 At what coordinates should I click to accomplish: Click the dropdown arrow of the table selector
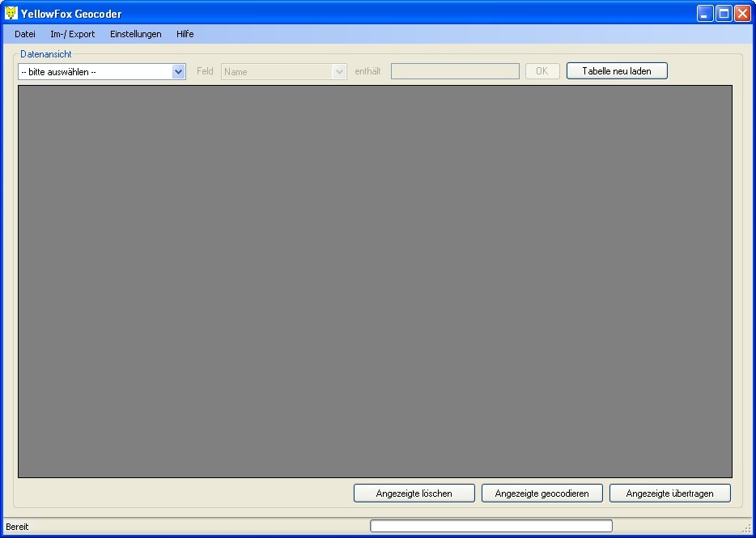click(178, 71)
